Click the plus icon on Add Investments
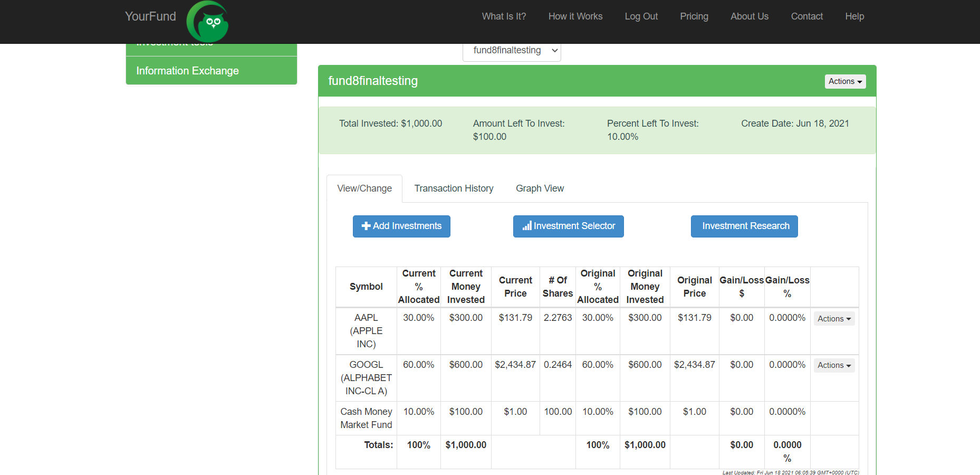Image resolution: width=980 pixels, height=475 pixels. (366, 226)
